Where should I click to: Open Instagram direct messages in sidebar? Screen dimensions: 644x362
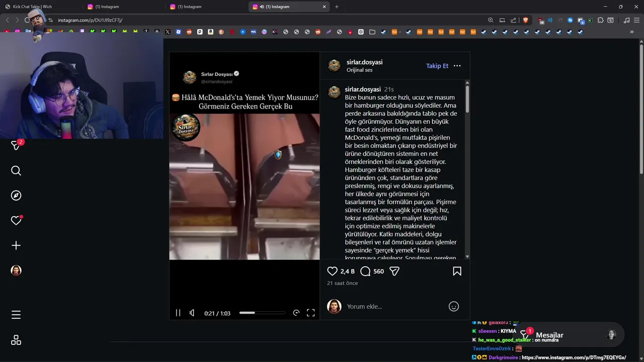coord(16,146)
